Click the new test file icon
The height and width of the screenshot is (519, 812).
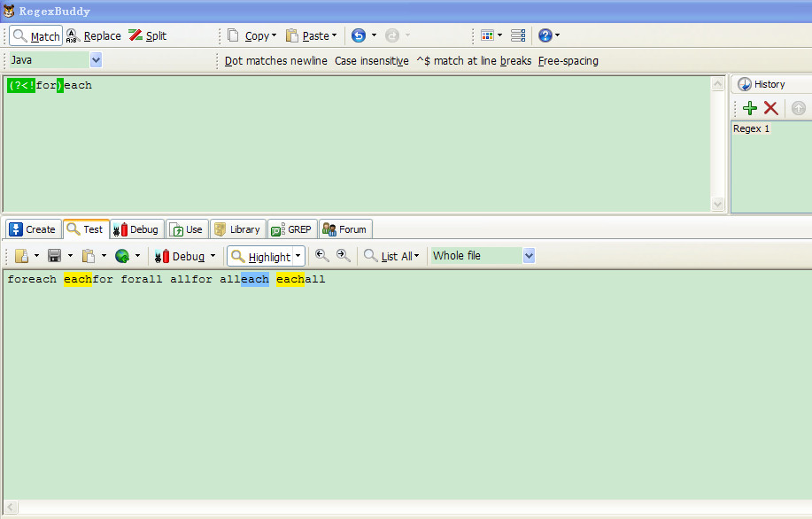coord(22,256)
